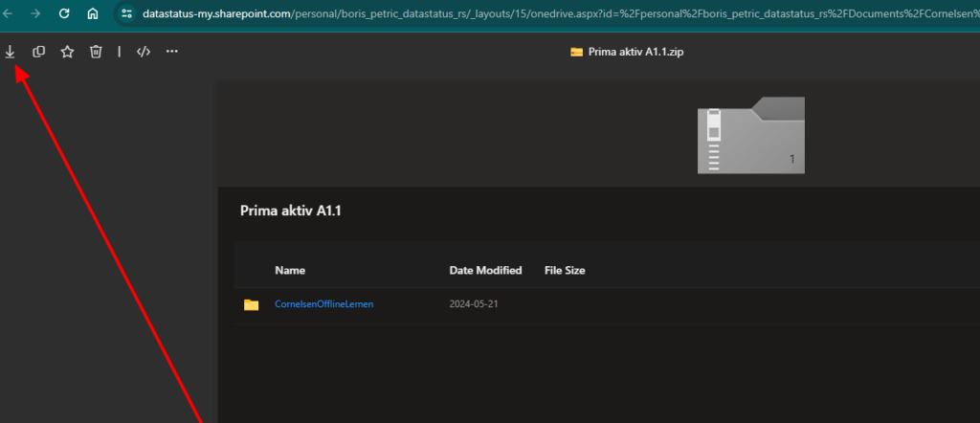Reload the page
Viewport: 980px width, 423px height.
click(64, 13)
